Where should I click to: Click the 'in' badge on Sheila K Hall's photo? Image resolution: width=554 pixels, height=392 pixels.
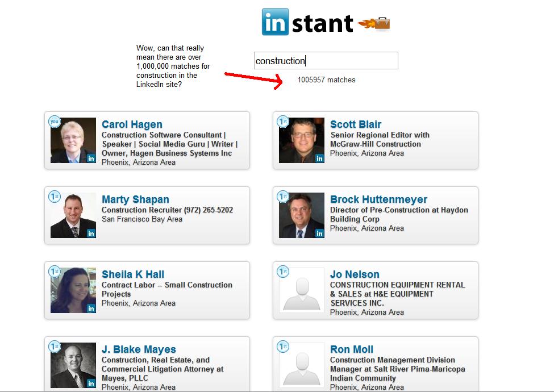(91, 308)
